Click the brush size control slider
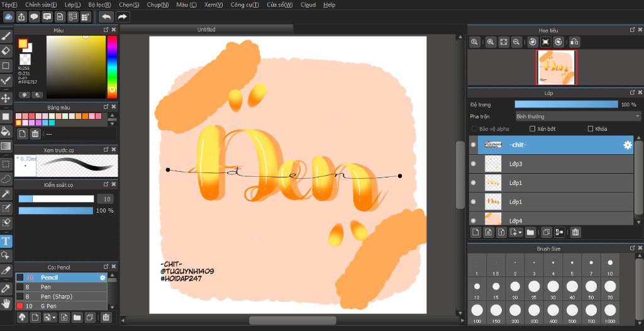 coord(56,199)
